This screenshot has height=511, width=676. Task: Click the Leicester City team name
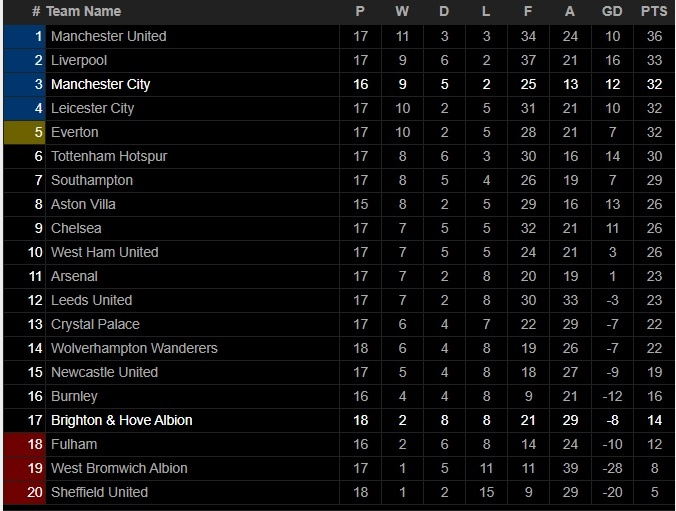(x=92, y=108)
